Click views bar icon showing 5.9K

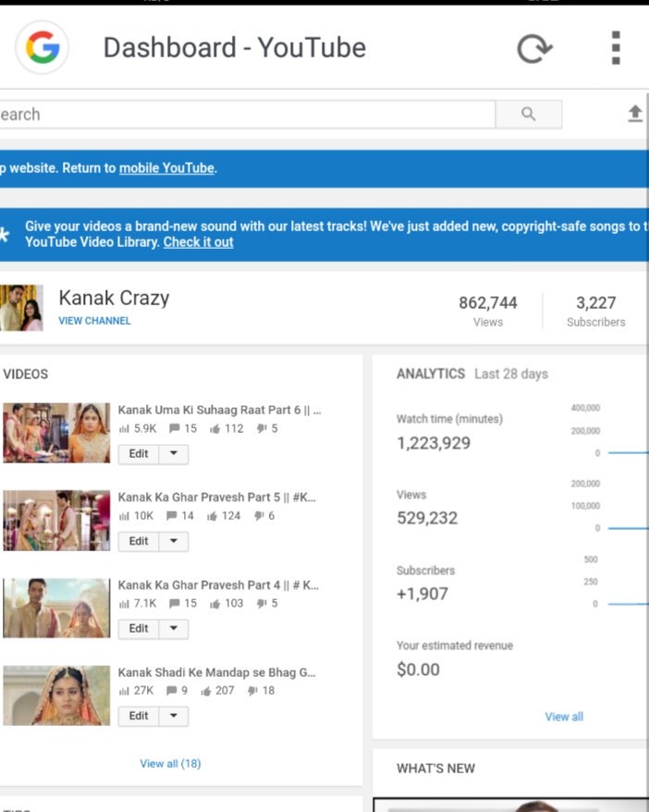coord(124,429)
